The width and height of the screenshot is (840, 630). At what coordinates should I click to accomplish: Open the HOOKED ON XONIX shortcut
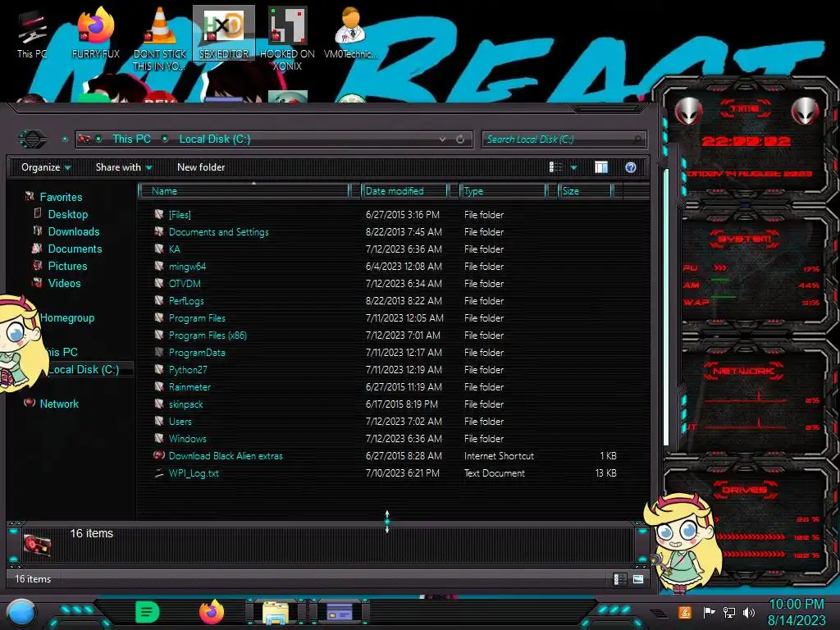tap(287, 39)
